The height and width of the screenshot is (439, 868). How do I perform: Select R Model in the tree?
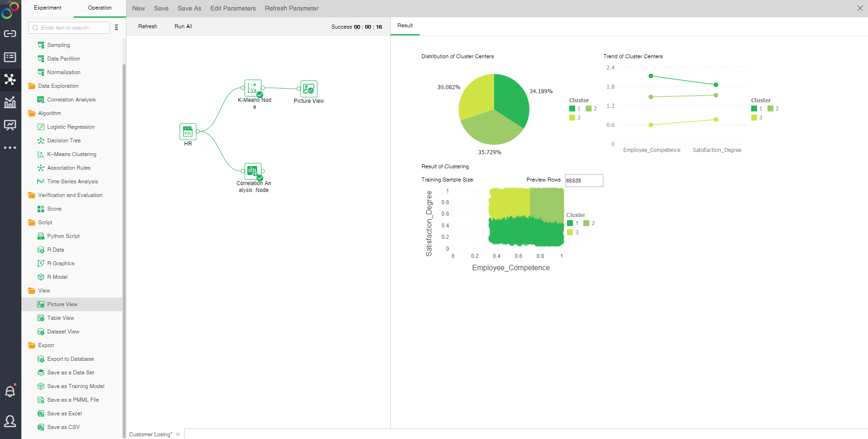[x=57, y=277]
